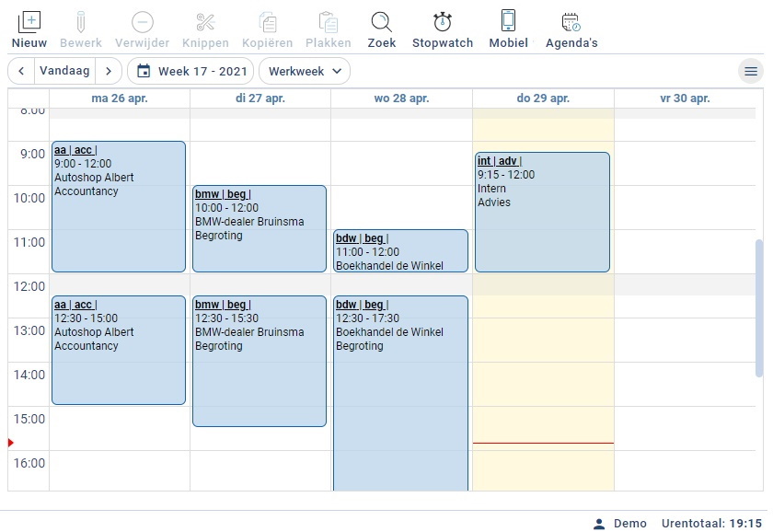This screenshot has width=773, height=532.
Task: Click the vertical scrollbar of the calendar
Action: click(x=759, y=307)
